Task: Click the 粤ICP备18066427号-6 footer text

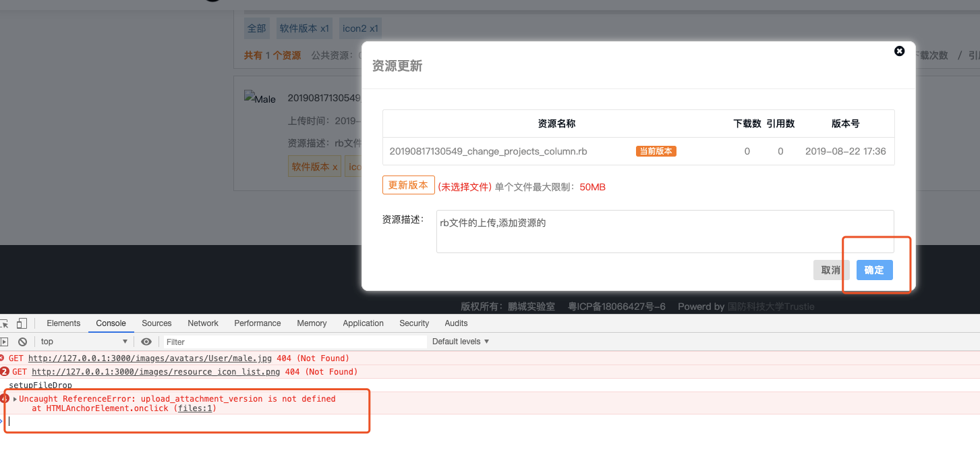Action: click(616, 306)
